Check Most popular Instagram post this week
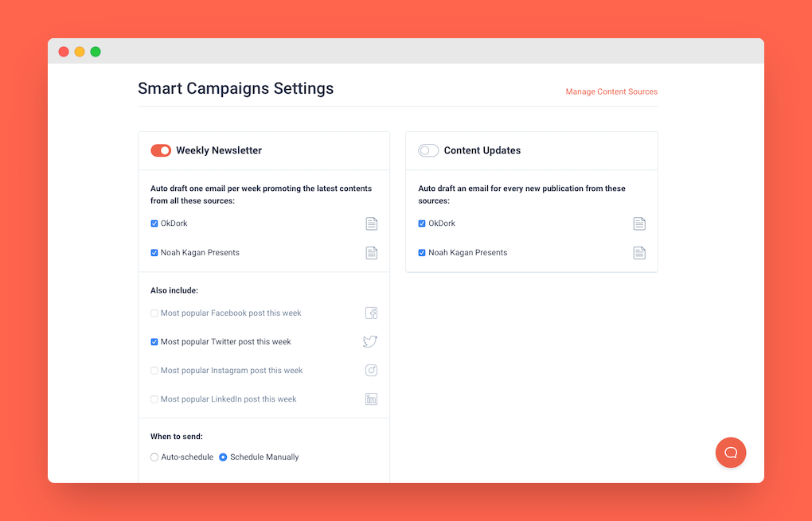The height and width of the screenshot is (521, 812). 154,371
